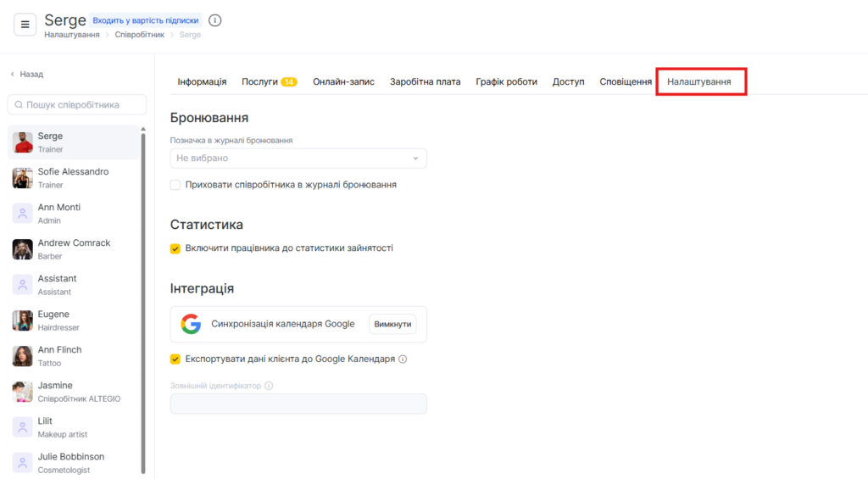Uncheck Включити працівника до статистики зайнятості
The image size is (868, 479).
pyautogui.click(x=175, y=248)
